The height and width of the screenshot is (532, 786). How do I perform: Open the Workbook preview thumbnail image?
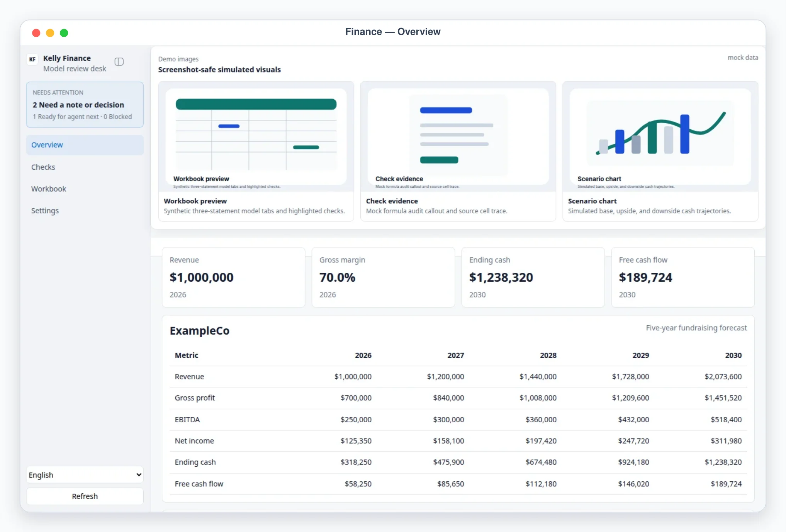(x=256, y=136)
